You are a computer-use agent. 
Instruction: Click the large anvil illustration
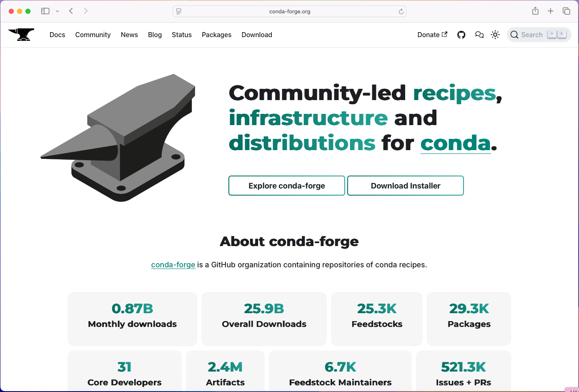click(118, 138)
